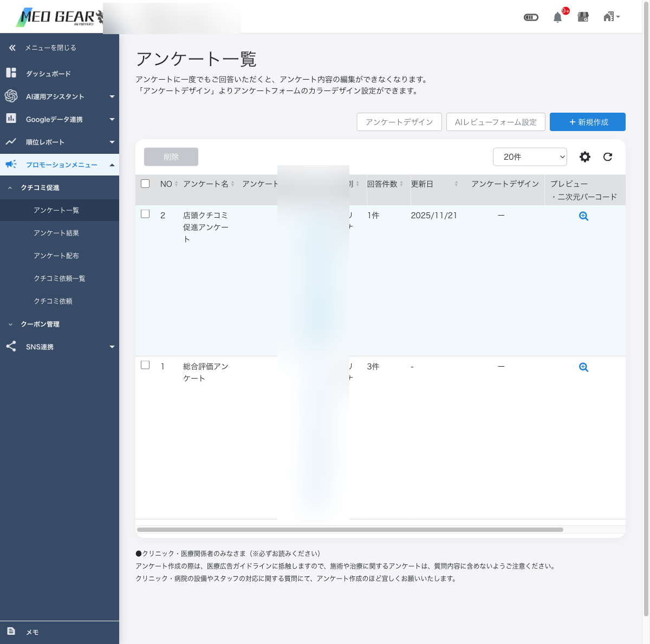The image size is (650, 644).
Task: Tick checkbox for row NO 1
Action: tap(145, 365)
